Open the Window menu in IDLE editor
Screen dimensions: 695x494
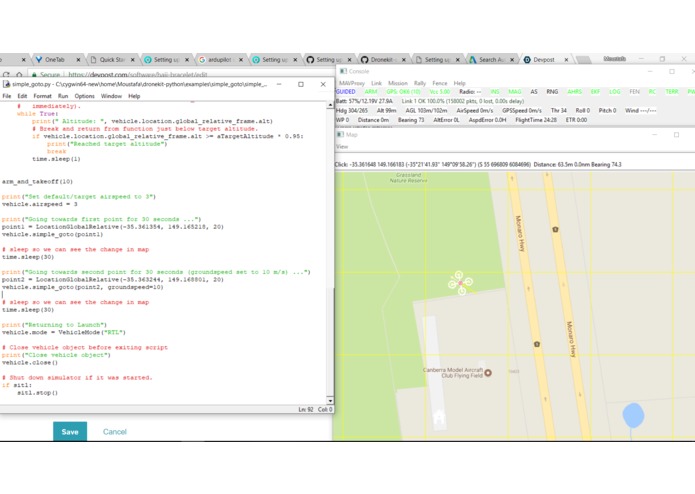click(x=111, y=96)
